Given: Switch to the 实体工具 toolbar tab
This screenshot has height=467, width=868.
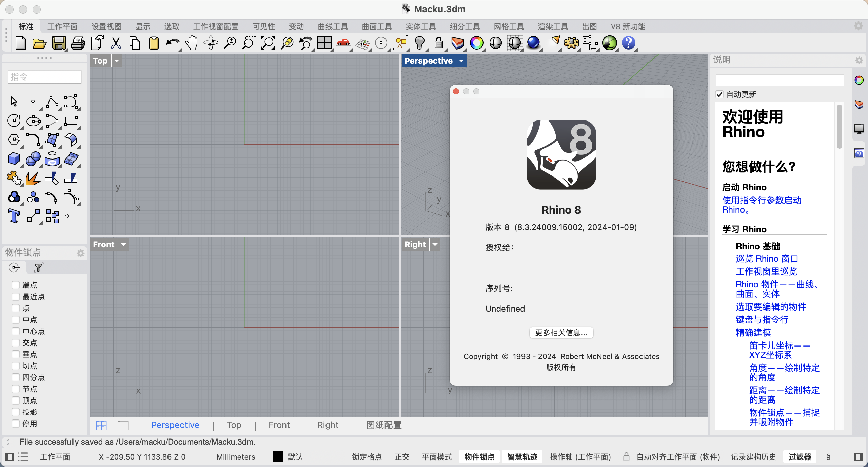Looking at the screenshot, I should click(420, 26).
